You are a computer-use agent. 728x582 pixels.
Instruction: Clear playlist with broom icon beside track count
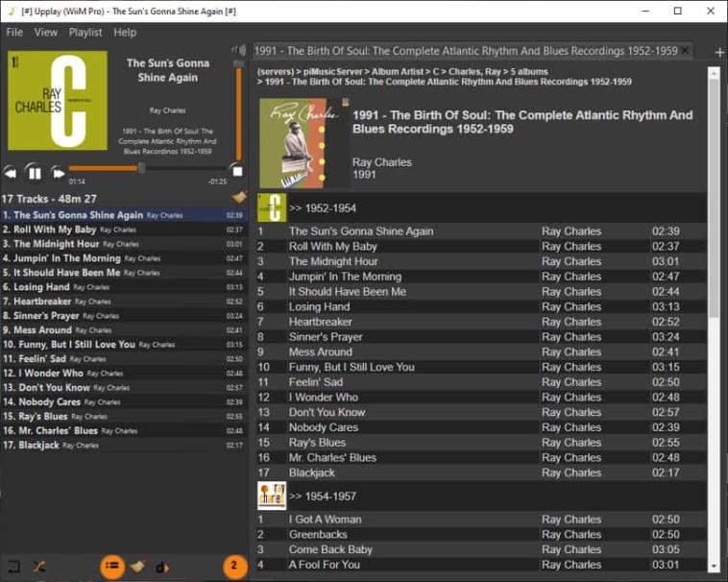pyautogui.click(x=239, y=198)
